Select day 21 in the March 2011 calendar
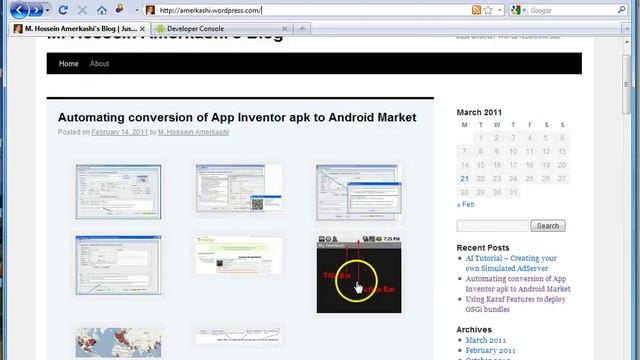Image resolution: width=640 pixels, height=360 pixels. (464, 179)
